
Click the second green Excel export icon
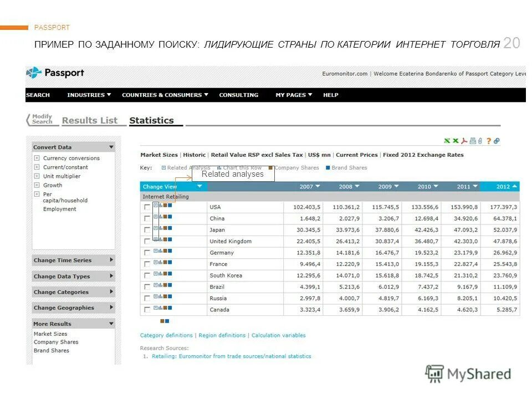pyautogui.click(x=456, y=141)
